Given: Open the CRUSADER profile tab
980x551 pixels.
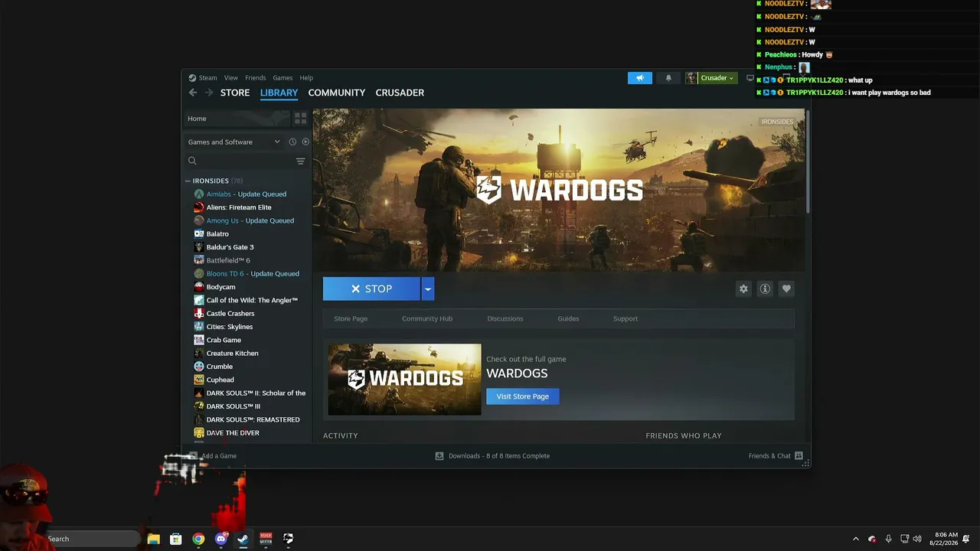Looking at the screenshot, I should (400, 93).
